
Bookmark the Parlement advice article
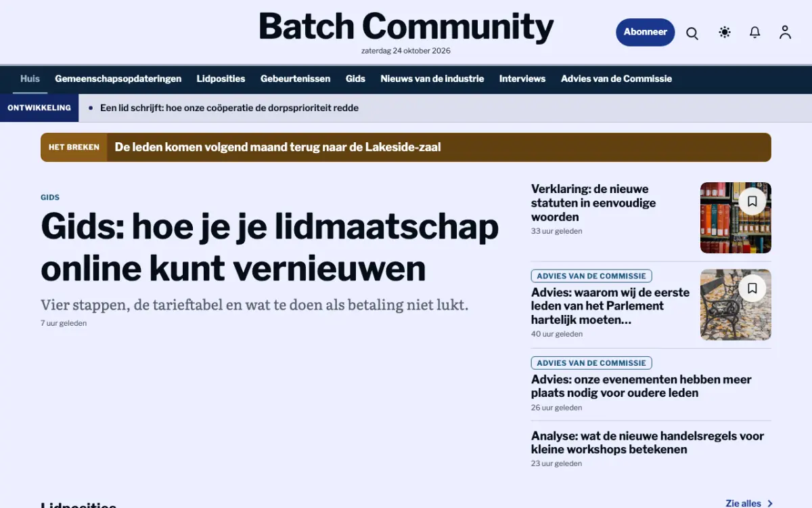[x=752, y=289]
